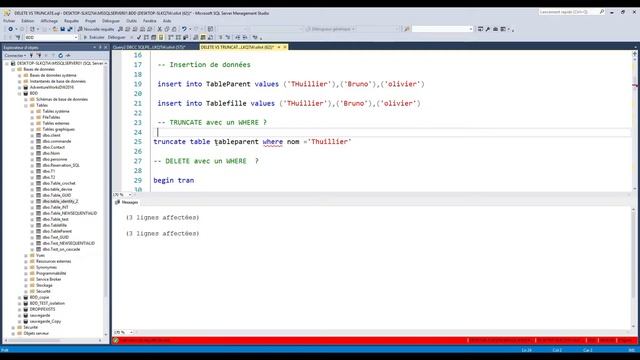Expand the Vues folder node
This screenshot has height=360, width=640.
(26, 256)
